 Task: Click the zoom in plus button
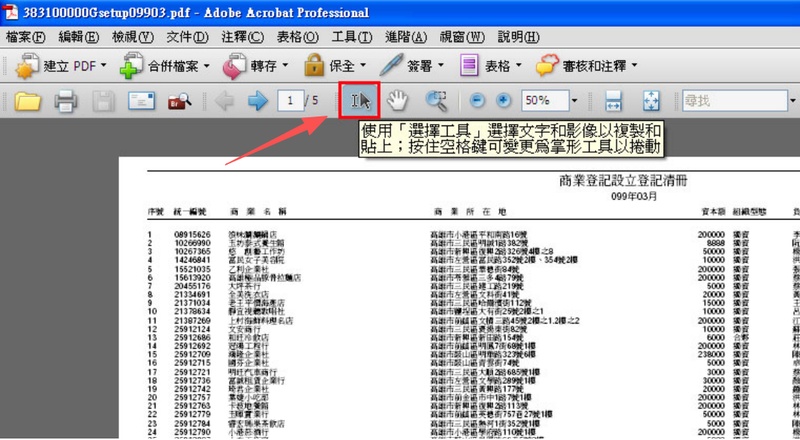(503, 101)
